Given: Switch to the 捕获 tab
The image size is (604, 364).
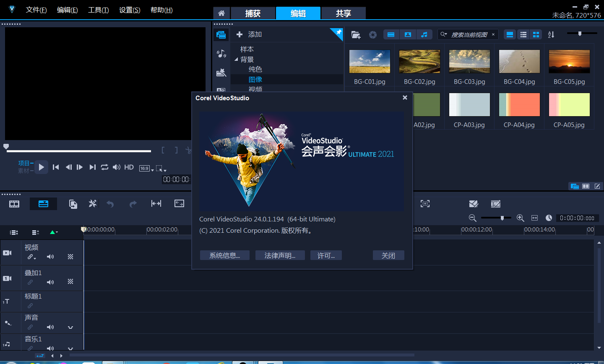Looking at the screenshot, I should tap(253, 13).
